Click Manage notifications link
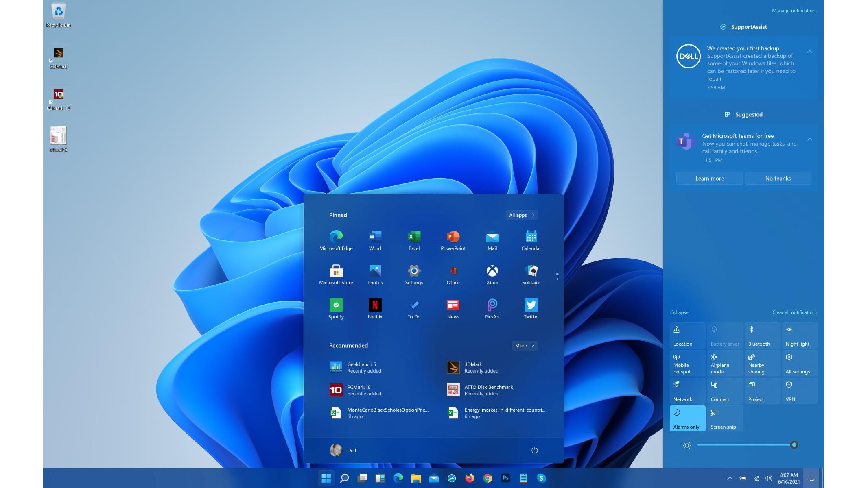This screenshot has width=868, height=488. pos(794,11)
